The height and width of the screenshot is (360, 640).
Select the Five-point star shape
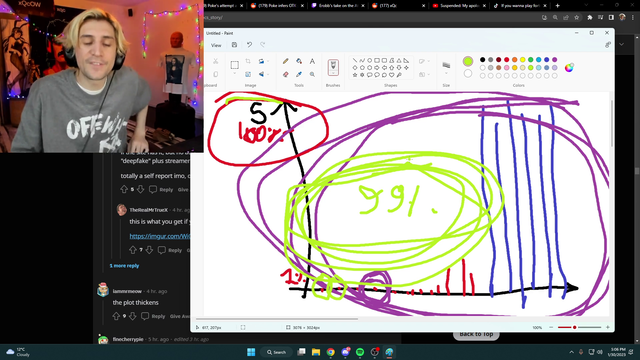click(x=355, y=75)
